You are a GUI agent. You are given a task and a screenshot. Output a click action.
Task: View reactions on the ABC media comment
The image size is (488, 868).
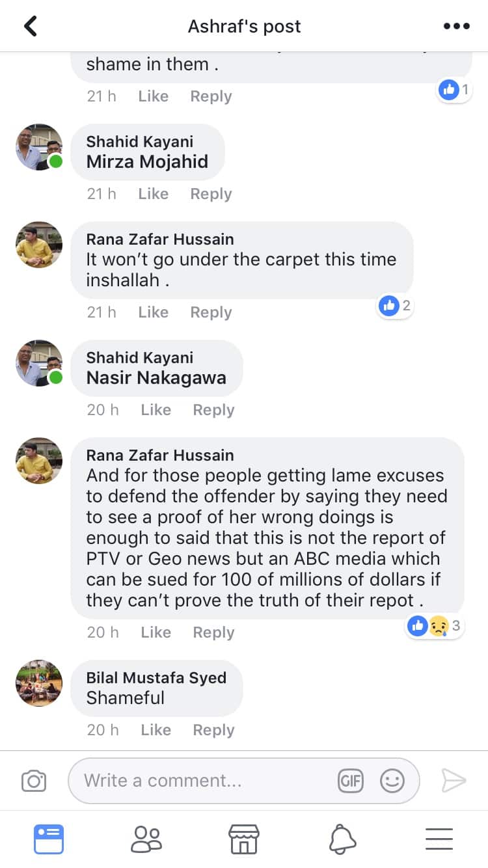434,626
